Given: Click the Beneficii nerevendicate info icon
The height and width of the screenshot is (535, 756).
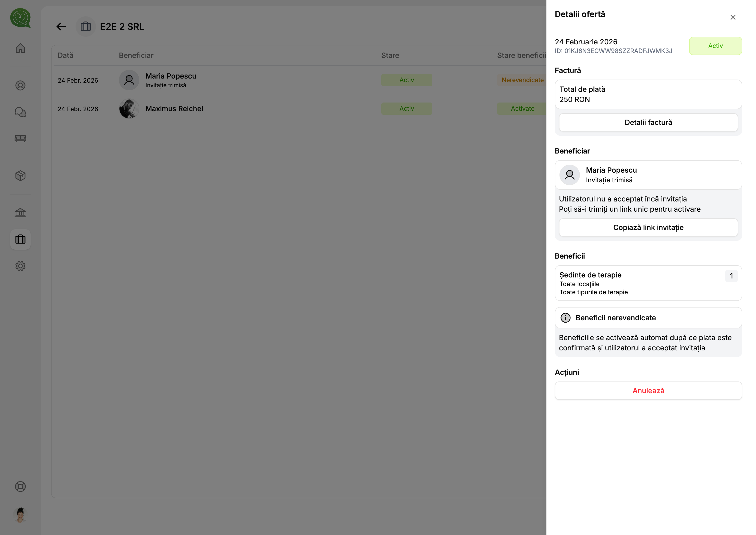Looking at the screenshot, I should click(565, 318).
